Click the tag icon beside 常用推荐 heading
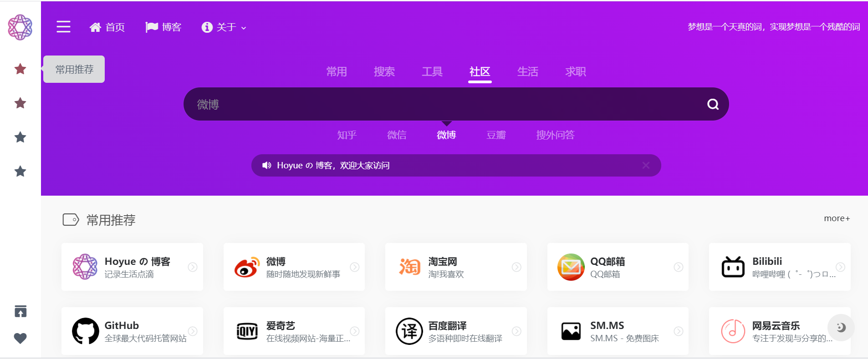The width and height of the screenshot is (868, 359). point(71,220)
